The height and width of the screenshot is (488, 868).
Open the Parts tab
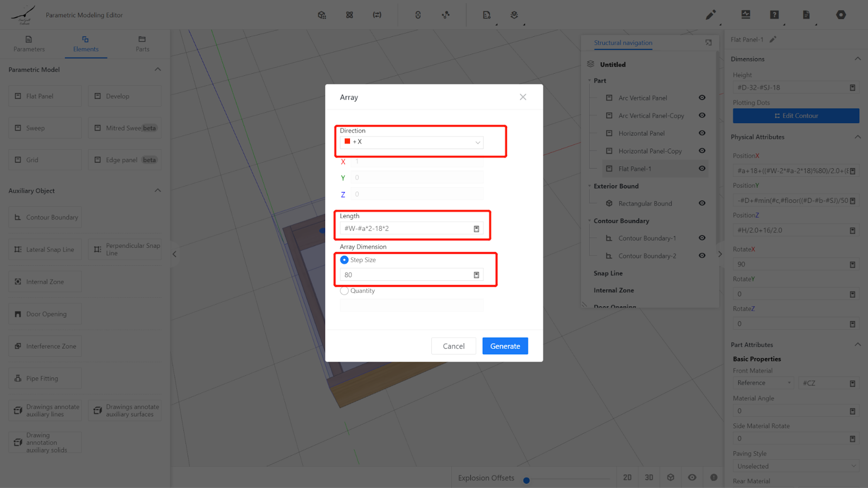point(142,44)
